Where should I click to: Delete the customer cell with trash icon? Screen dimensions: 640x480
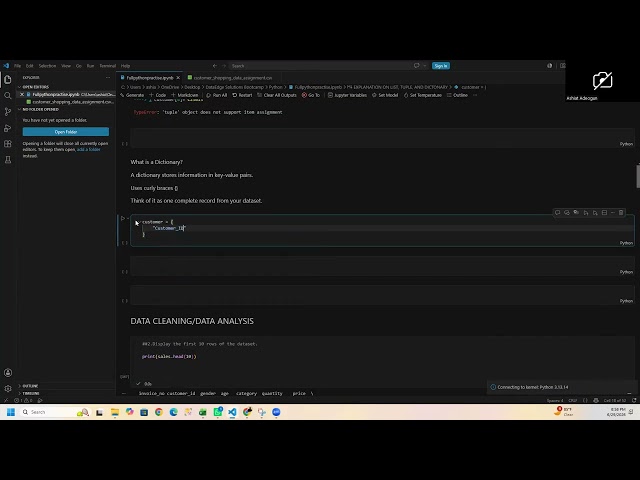click(x=621, y=213)
